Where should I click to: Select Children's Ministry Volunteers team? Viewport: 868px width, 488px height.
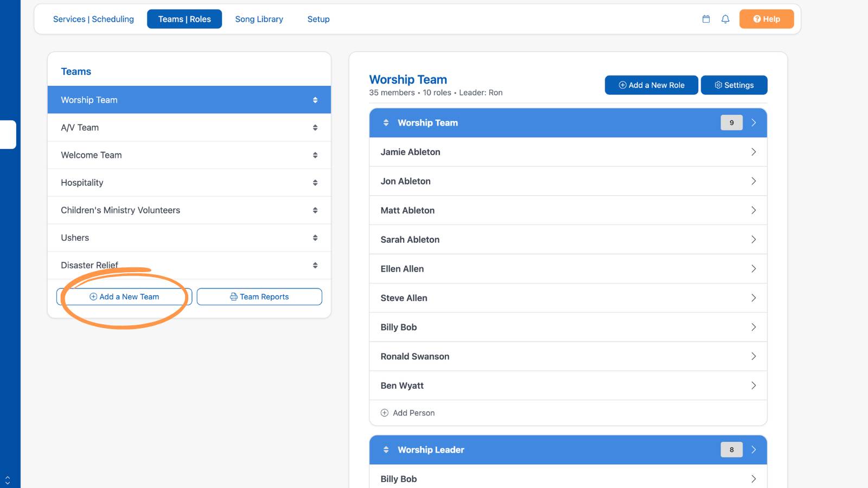[189, 210]
